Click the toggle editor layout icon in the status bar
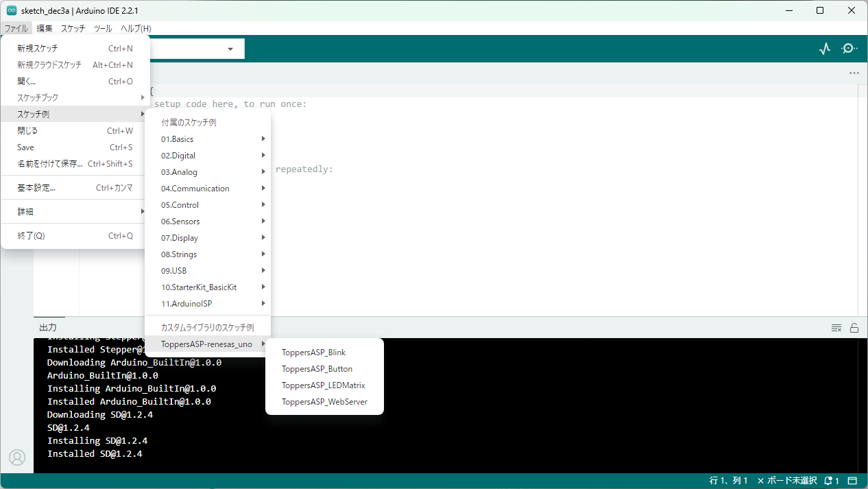 [x=852, y=480]
